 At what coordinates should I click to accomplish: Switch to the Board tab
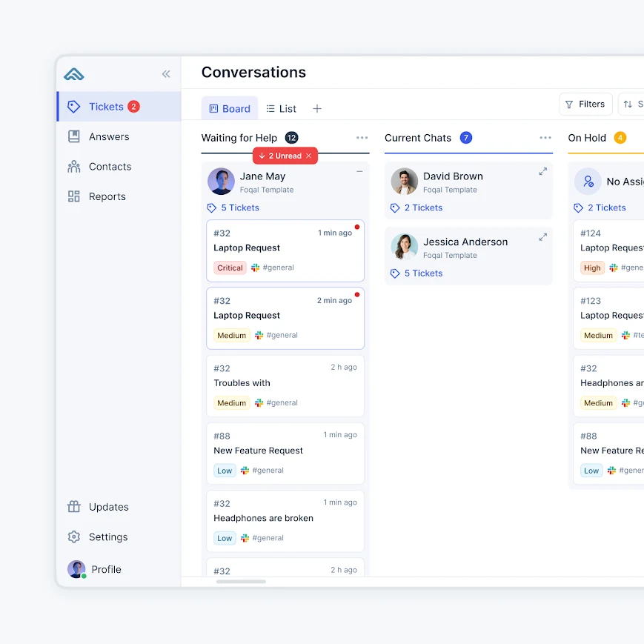[x=230, y=109]
